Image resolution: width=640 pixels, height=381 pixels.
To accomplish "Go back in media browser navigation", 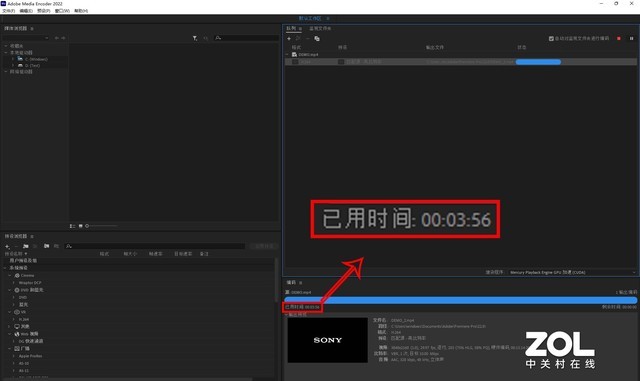I will tap(57, 38).
